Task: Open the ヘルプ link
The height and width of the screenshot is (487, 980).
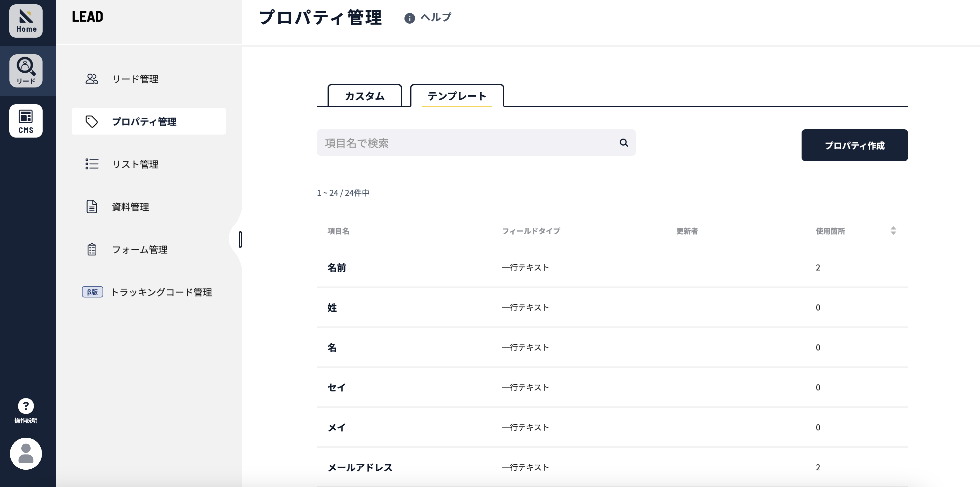Action: pyautogui.click(x=436, y=18)
